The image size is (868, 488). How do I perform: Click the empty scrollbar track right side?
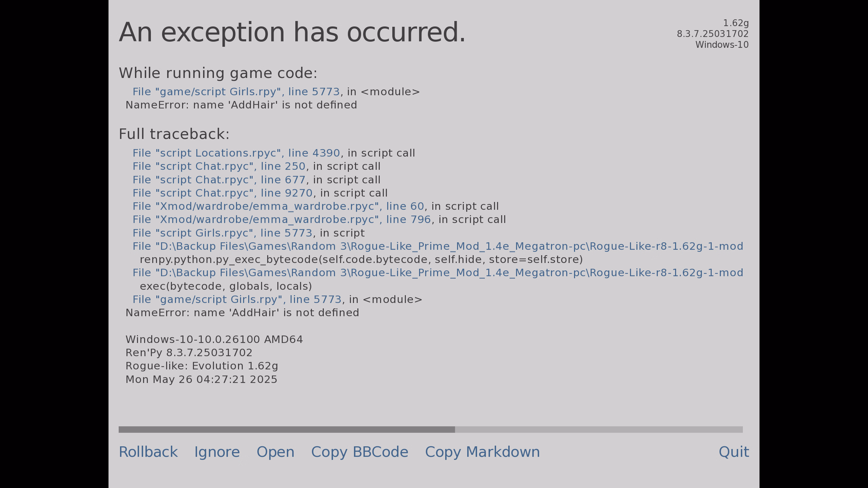click(x=599, y=429)
